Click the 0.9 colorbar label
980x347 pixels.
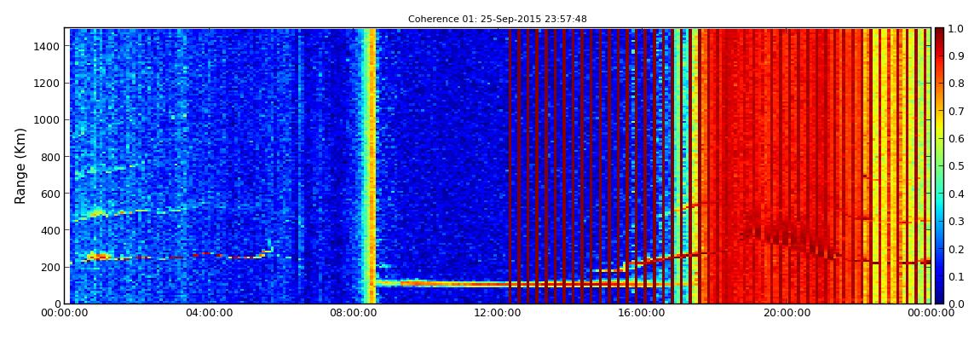click(956, 56)
